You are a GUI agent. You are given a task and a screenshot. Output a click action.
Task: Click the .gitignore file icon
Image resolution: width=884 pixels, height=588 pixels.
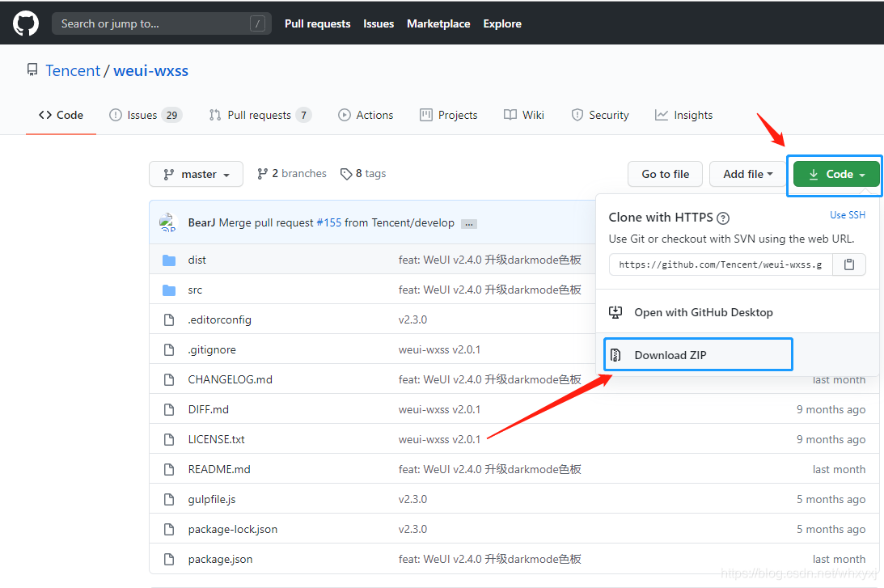click(168, 349)
